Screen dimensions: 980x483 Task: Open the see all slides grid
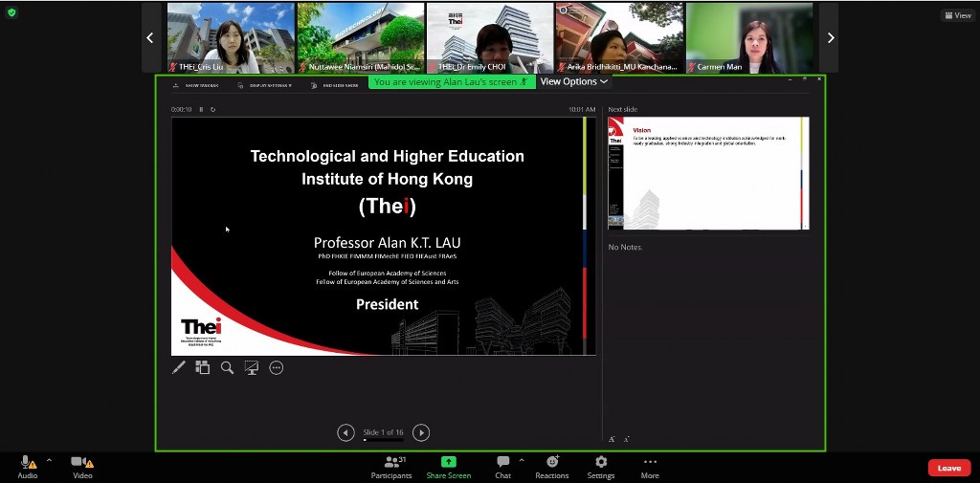point(202,367)
